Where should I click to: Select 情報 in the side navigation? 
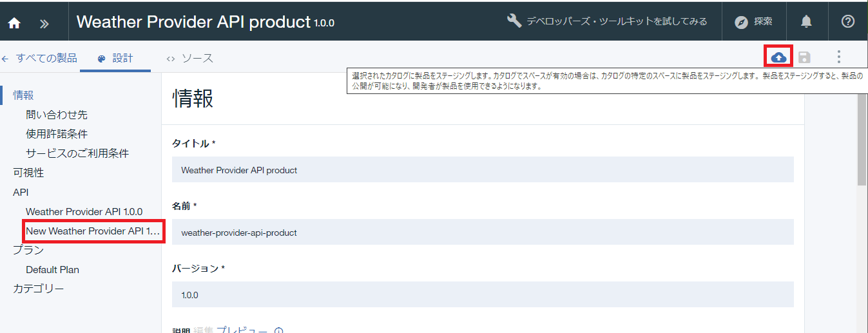tap(23, 95)
